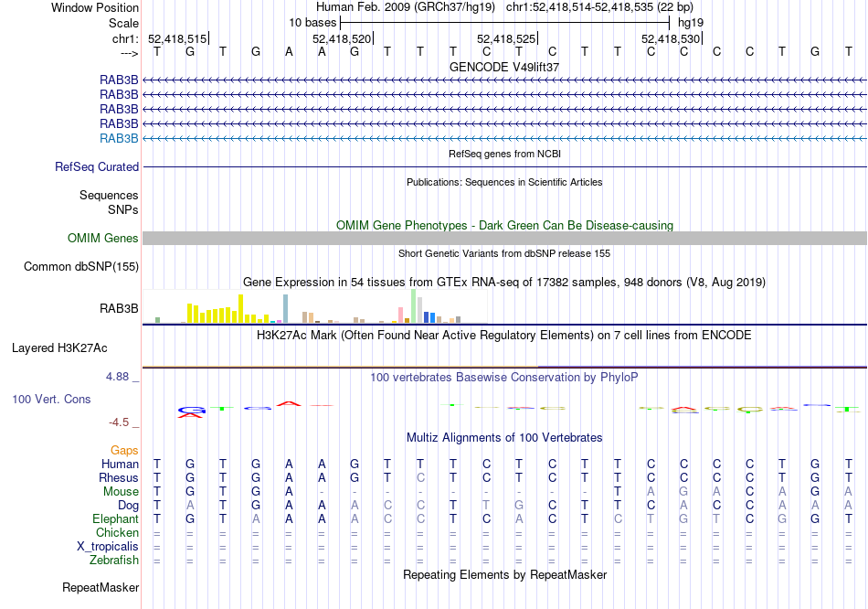
Task: Open 'Repeating Elements by RepeatMasker' track title
Action: click(x=504, y=574)
